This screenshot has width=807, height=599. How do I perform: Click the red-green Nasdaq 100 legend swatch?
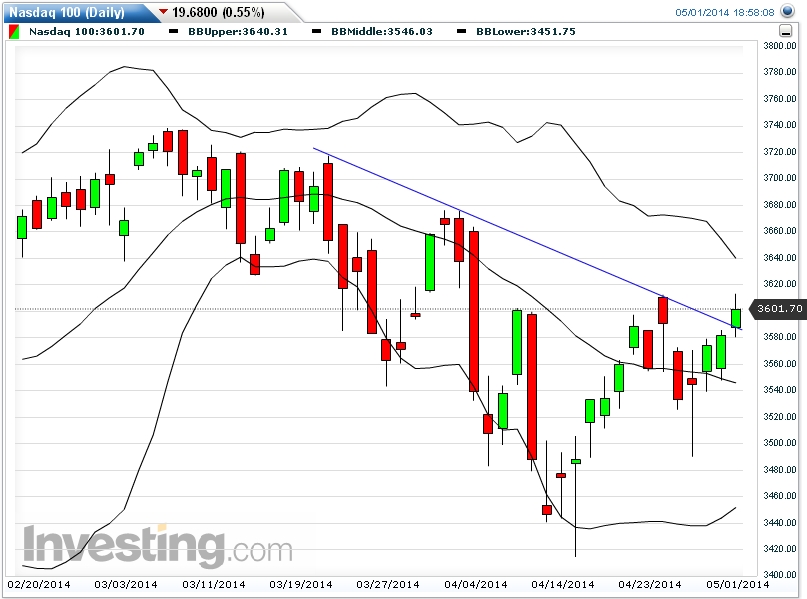pos(14,31)
